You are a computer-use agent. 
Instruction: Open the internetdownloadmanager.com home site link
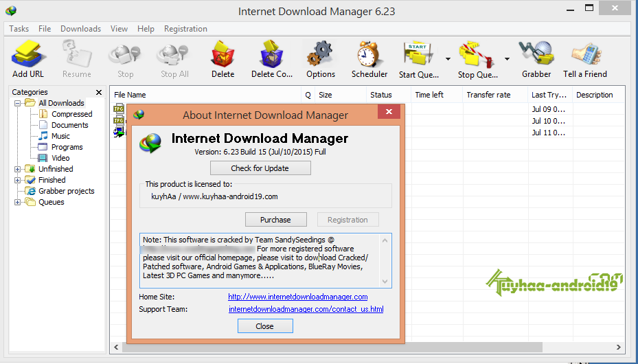[298, 297]
